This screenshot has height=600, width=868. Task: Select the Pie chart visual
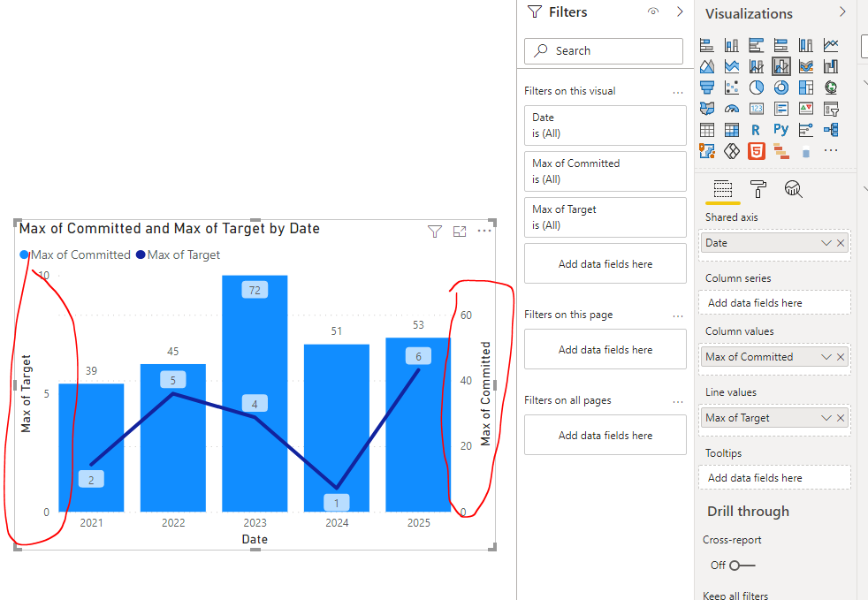[756, 87]
